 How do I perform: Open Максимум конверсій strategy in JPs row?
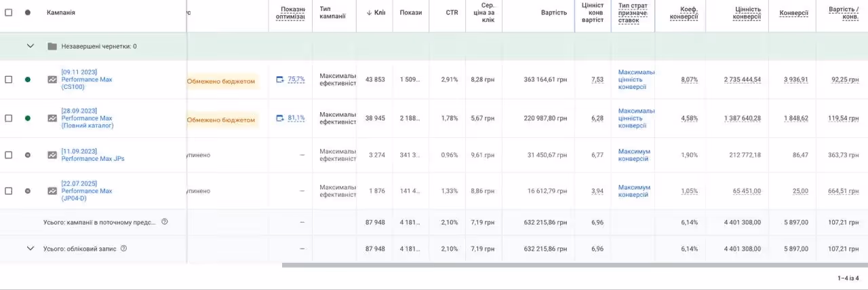pyautogui.click(x=634, y=155)
